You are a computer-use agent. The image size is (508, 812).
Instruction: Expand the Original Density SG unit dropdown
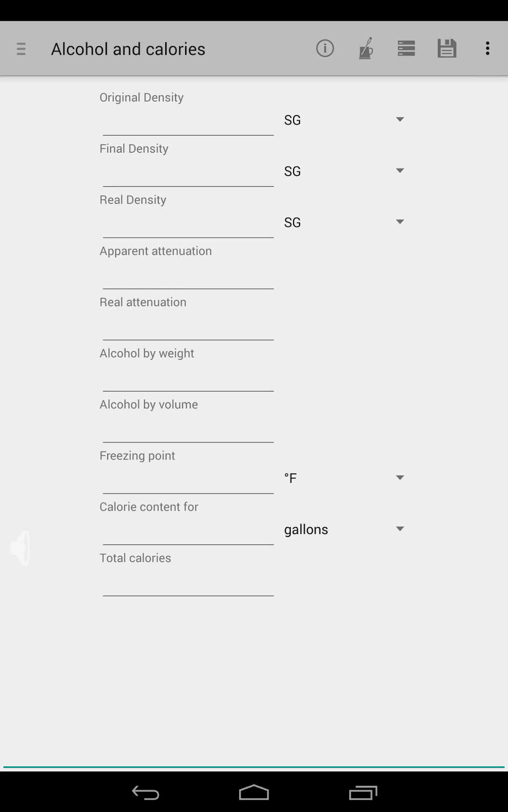(344, 120)
